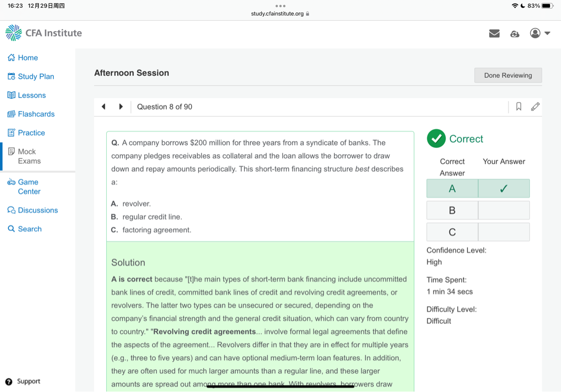Click option text 'regular credit line.'
This screenshot has height=392, width=561.
coord(152,217)
